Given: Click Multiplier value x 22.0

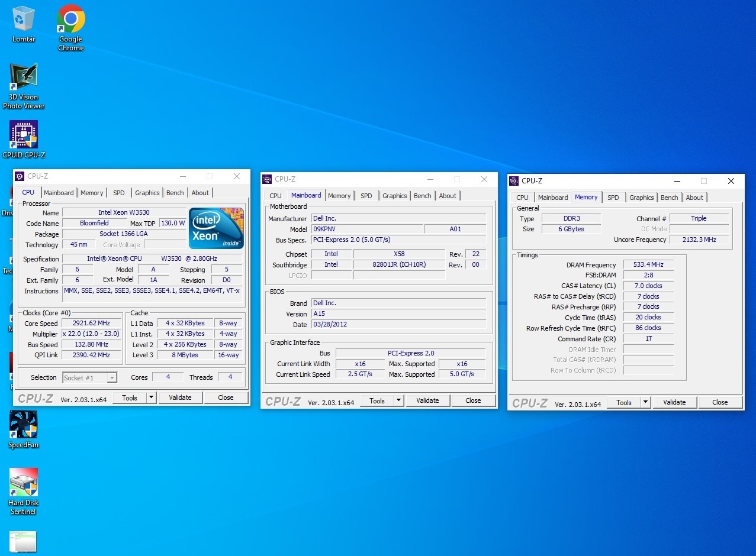Looking at the screenshot, I should (92, 334).
